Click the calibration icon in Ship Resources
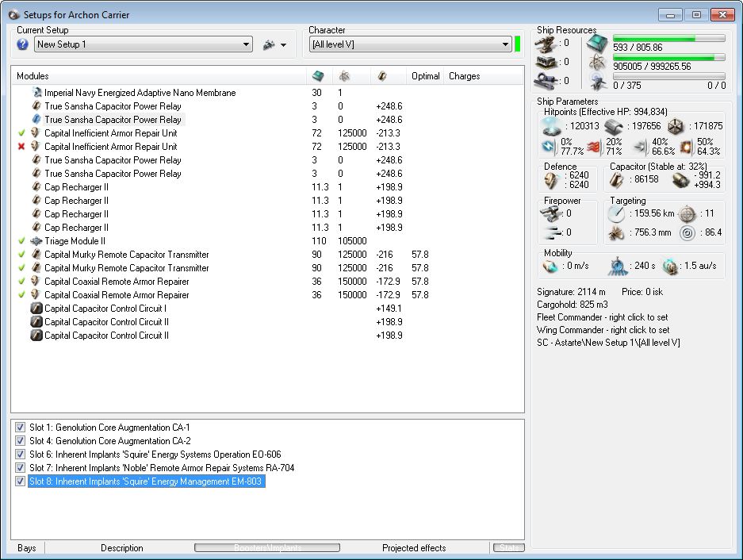 coord(546,81)
